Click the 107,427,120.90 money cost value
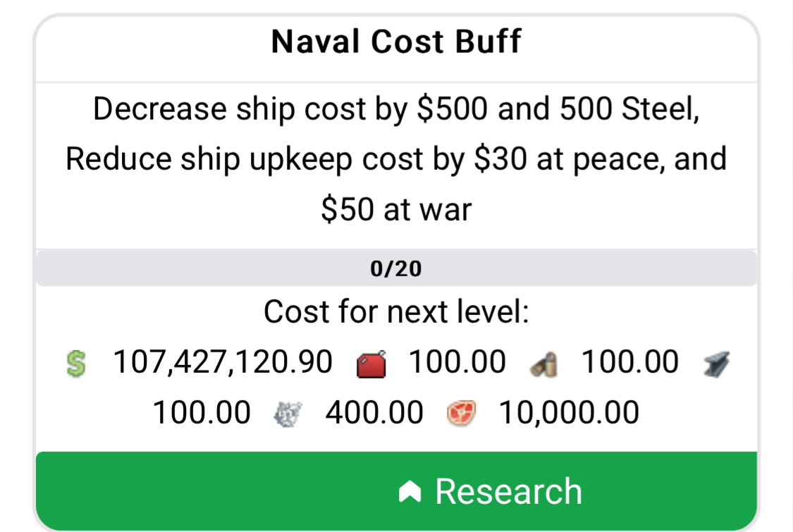Viewport: 793px width, 532px height. 223,363
